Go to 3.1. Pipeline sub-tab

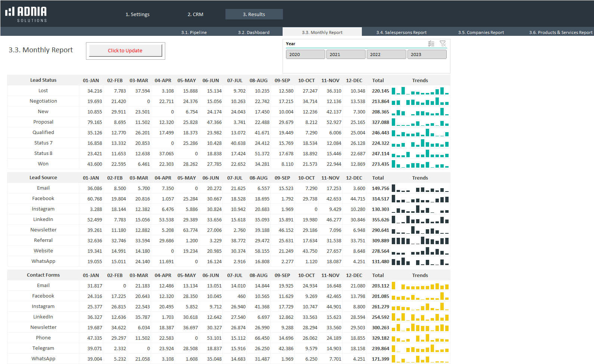(x=194, y=32)
